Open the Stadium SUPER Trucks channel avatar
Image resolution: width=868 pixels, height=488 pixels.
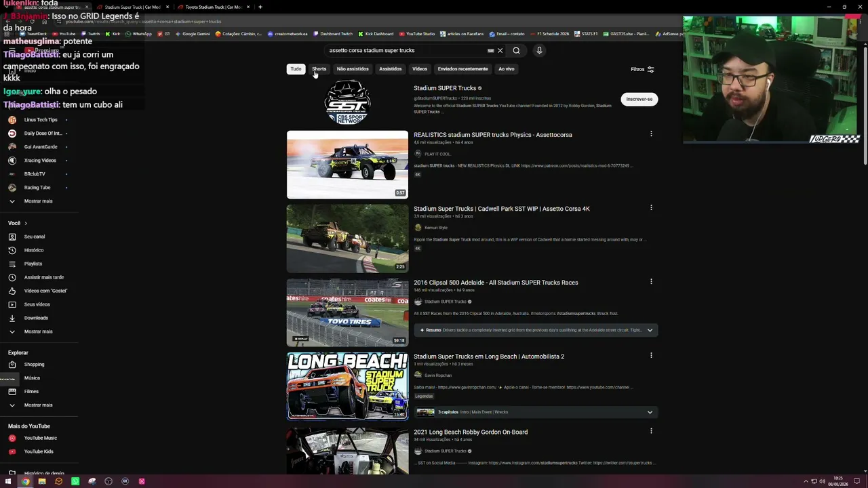coord(347,102)
